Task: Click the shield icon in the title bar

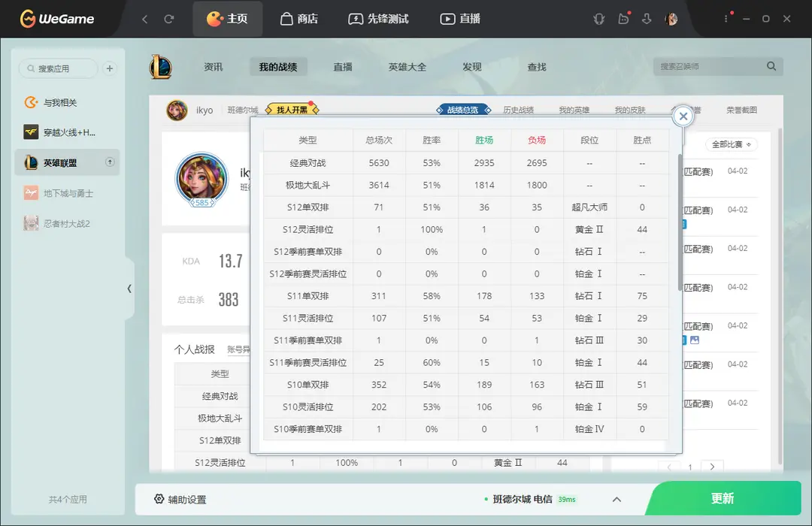Action: (x=599, y=19)
